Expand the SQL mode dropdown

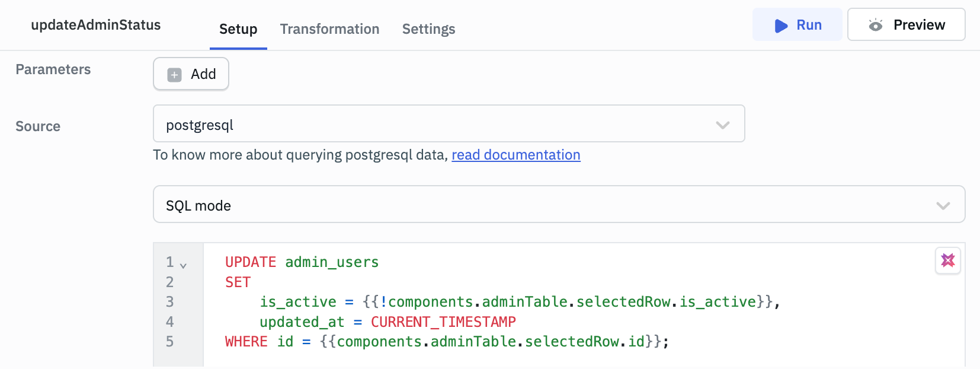(559, 205)
